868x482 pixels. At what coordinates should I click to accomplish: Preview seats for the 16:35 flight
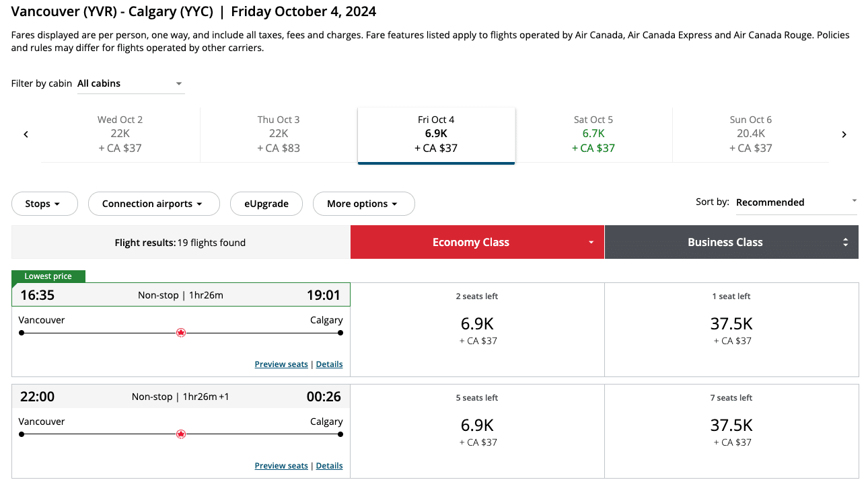(281, 364)
